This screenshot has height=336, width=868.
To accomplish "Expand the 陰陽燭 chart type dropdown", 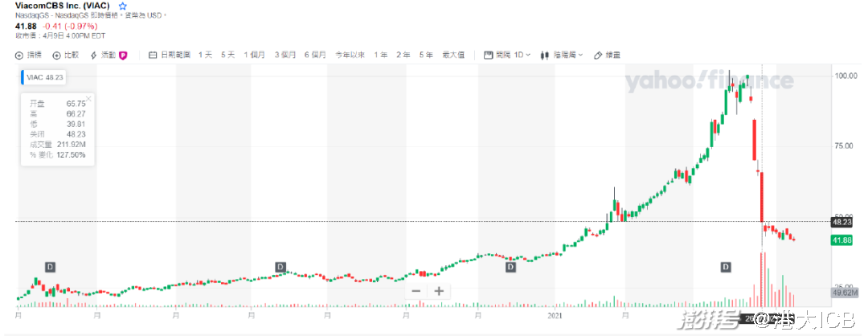I will pos(562,55).
